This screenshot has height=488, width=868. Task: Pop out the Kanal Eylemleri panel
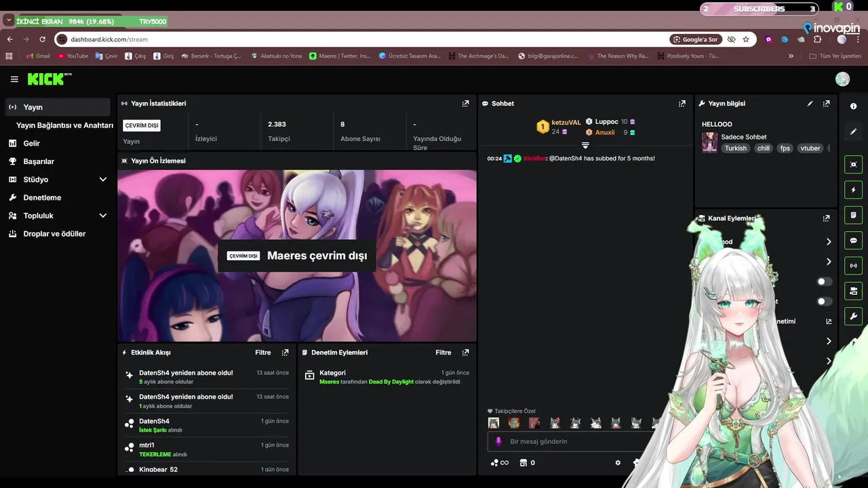(x=826, y=218)
